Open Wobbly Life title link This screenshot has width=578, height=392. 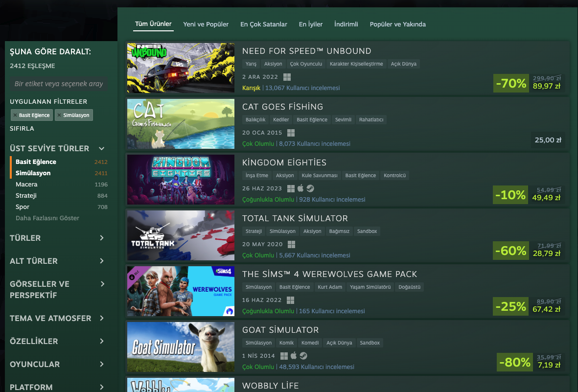point(270,386)
